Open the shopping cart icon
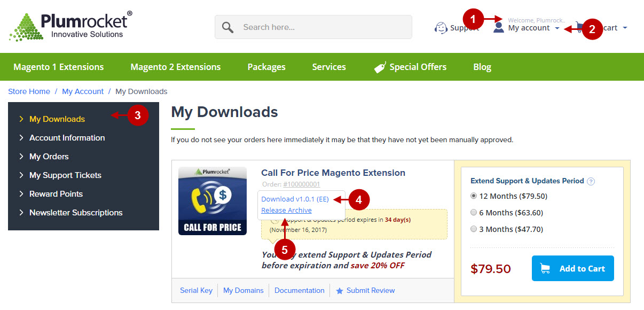The image size is (644, 310). [579, 27]
